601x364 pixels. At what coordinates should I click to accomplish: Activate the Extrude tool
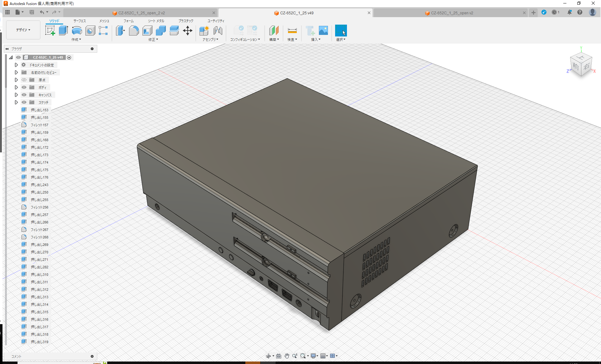tap(63, 31)
